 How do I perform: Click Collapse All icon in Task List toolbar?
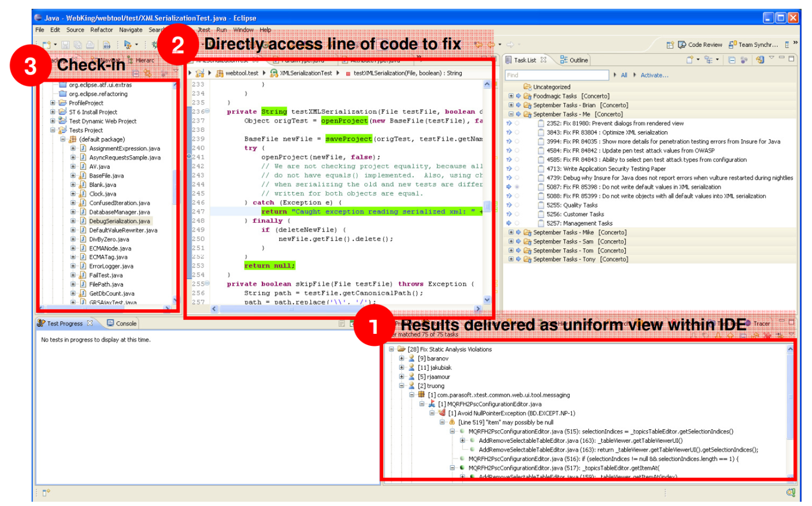click(732, 60)
